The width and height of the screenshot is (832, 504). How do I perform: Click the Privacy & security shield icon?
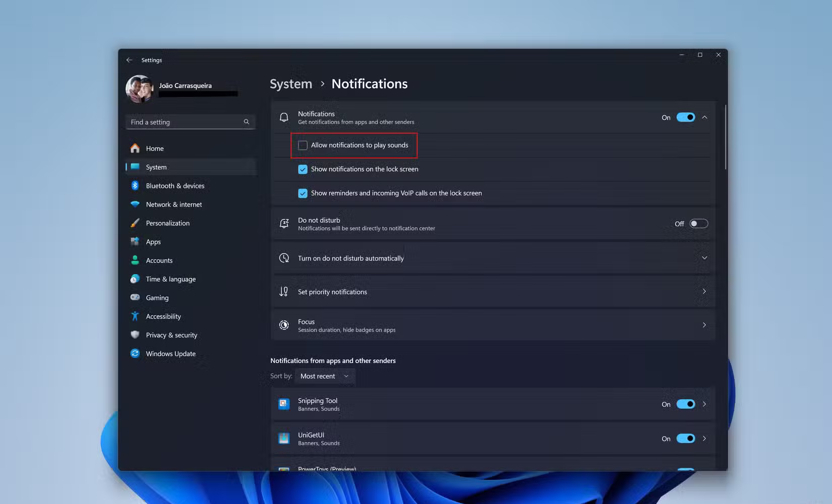pos(135,335)
